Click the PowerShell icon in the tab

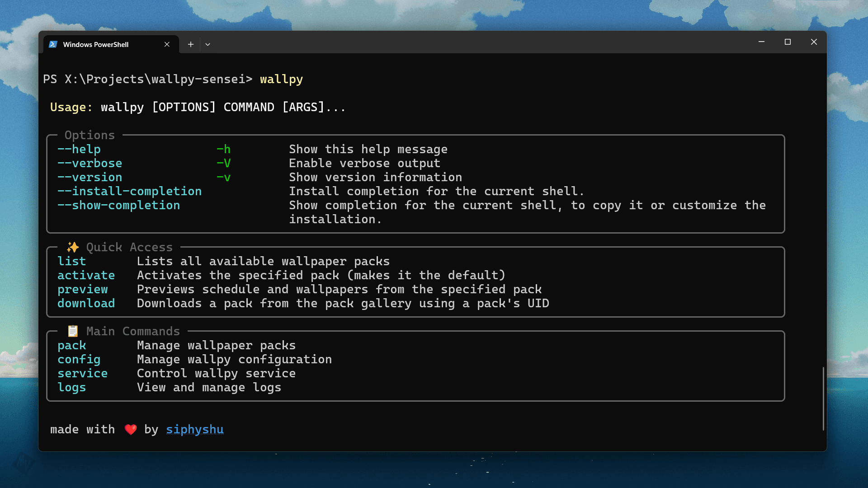click(53, 44)
